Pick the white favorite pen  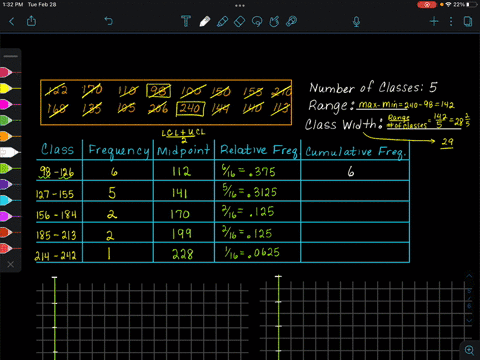pos(9,152)
